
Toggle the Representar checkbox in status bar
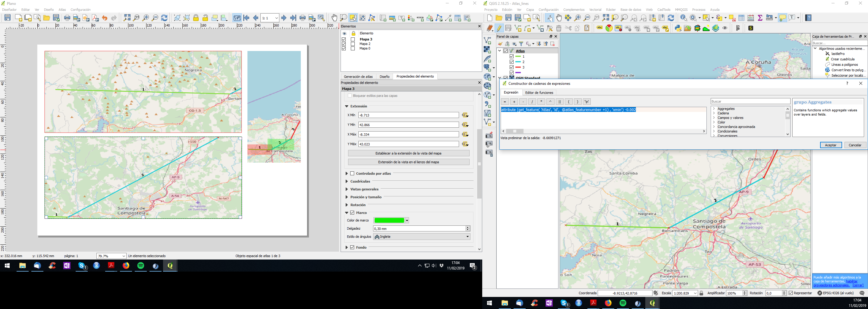pos(791,293)
